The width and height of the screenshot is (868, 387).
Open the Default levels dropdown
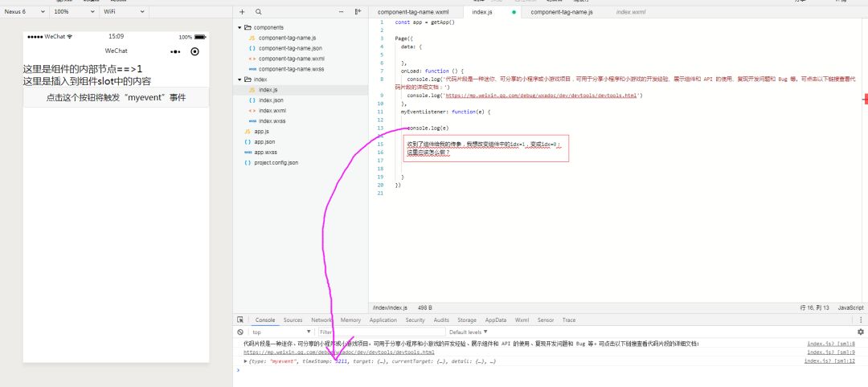(469, 332)
